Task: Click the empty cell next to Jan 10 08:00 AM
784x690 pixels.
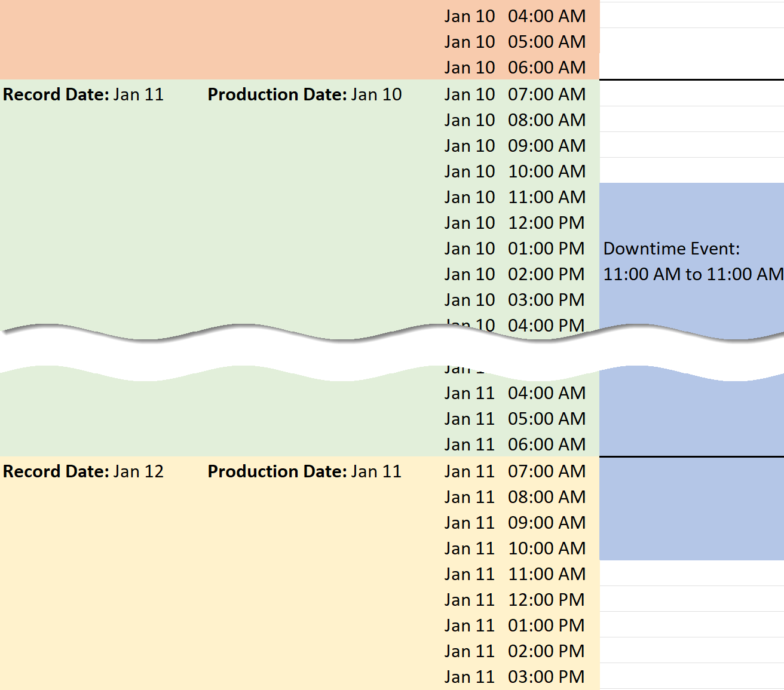Action: 691,119
